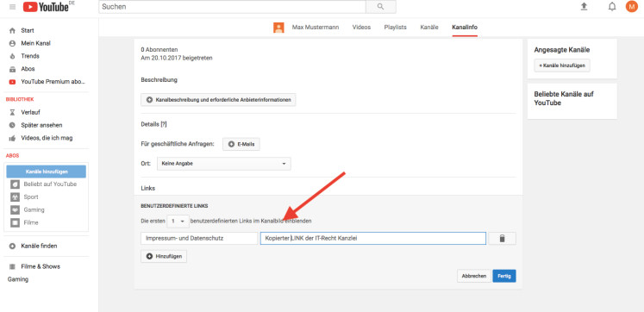Switch to the Kanäle tab

point(429,27)
